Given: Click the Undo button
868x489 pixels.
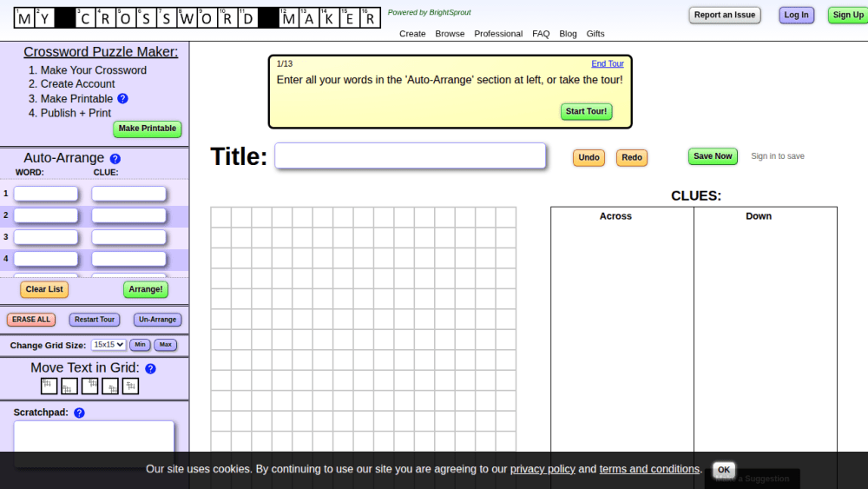Looking at the screenshot, I should [589, 158].
